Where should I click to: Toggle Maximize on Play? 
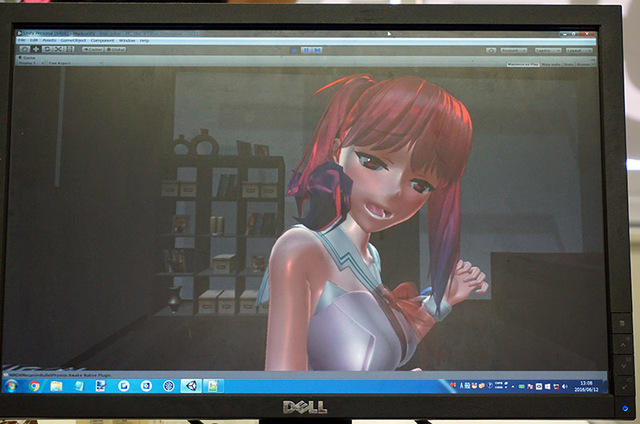(x=523, y=64)
